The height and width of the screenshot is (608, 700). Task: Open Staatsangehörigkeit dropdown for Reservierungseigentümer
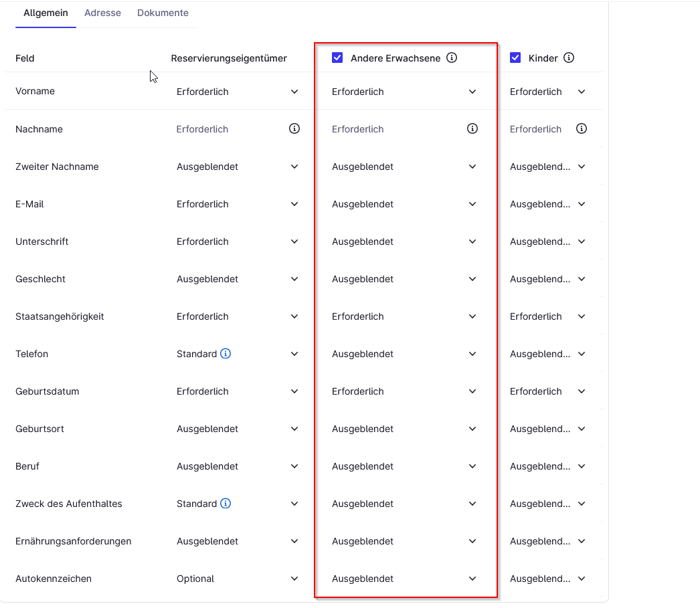[238, 317]
